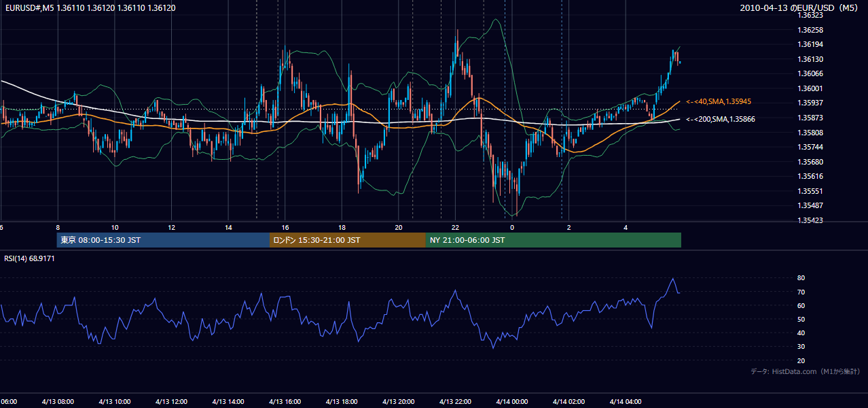Click the 4/13 14:00 time label

[228, 401]
